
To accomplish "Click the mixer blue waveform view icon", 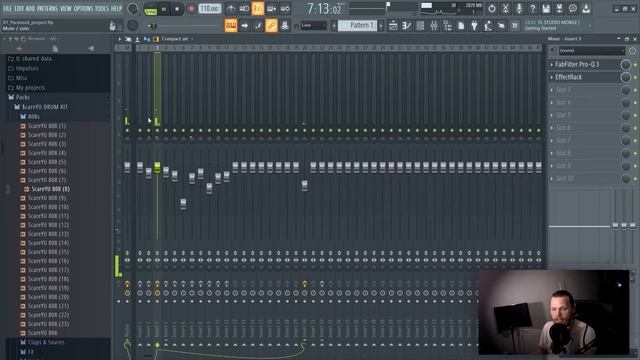I will [147, 39].
